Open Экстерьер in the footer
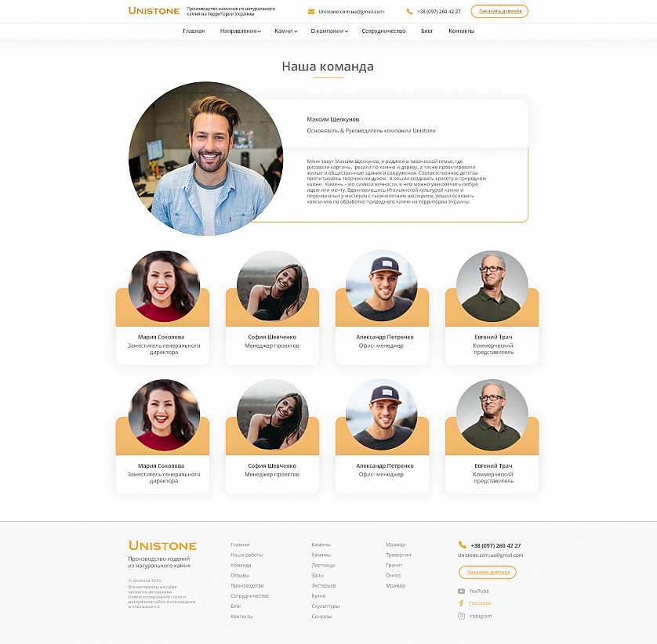The width and height of the screenshot is (657, 644). 324,586
